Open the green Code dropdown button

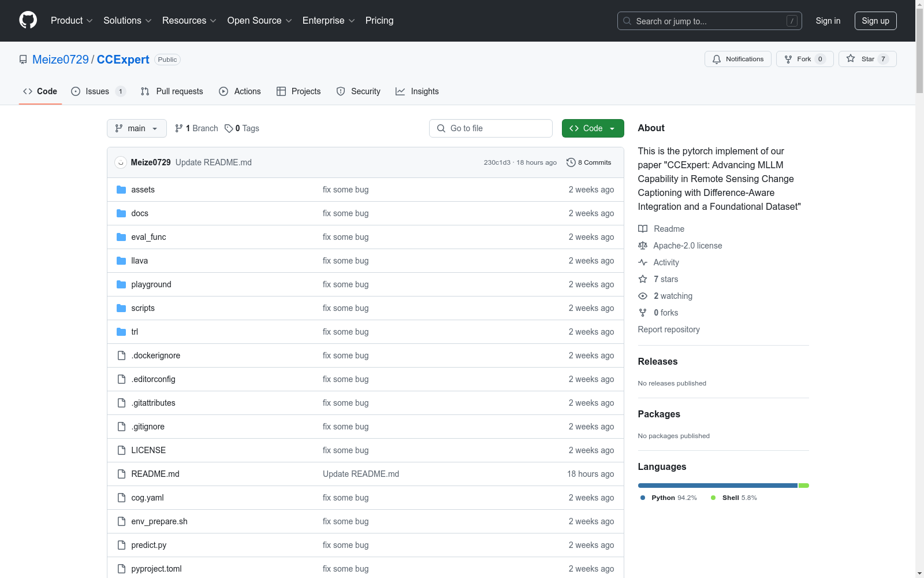point(593,128)
